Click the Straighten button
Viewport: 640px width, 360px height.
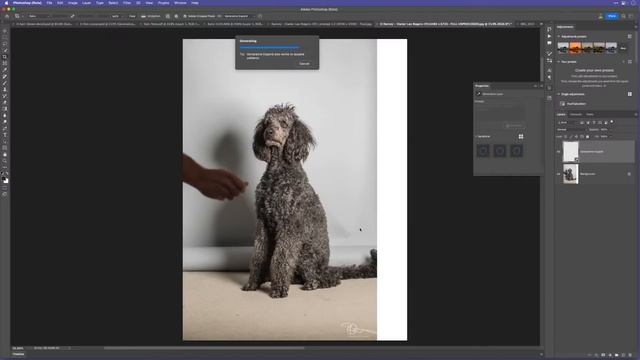pyautogui.click(x=151, y=16)
